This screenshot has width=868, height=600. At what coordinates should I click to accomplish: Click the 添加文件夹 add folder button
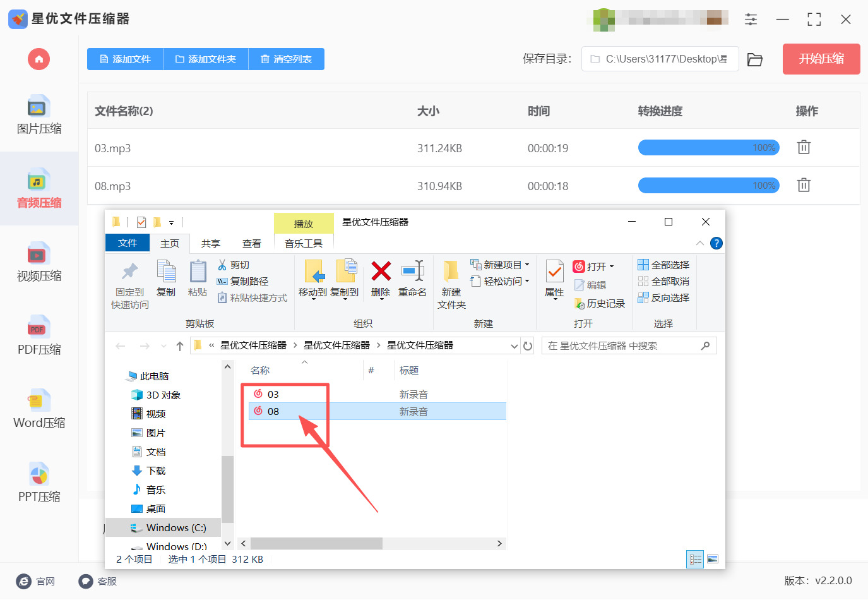(x=206, y=59)
